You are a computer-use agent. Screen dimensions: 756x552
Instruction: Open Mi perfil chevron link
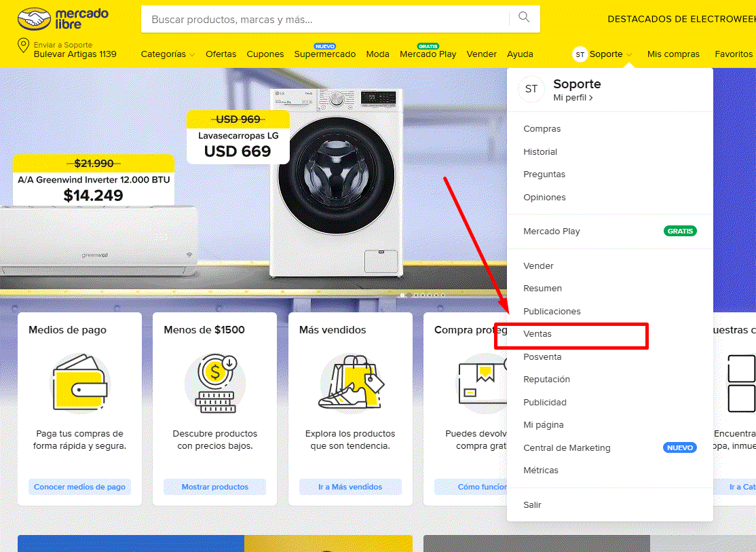(573, 98)
